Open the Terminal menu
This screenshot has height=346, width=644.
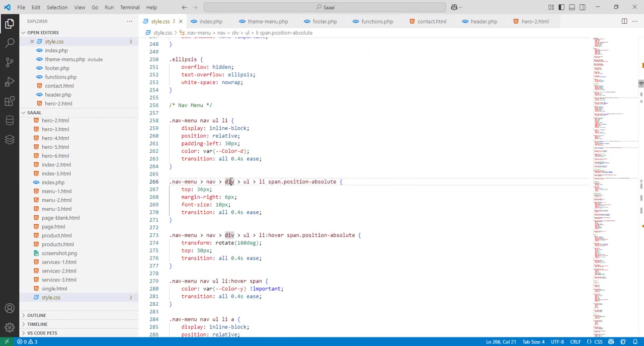129,7
